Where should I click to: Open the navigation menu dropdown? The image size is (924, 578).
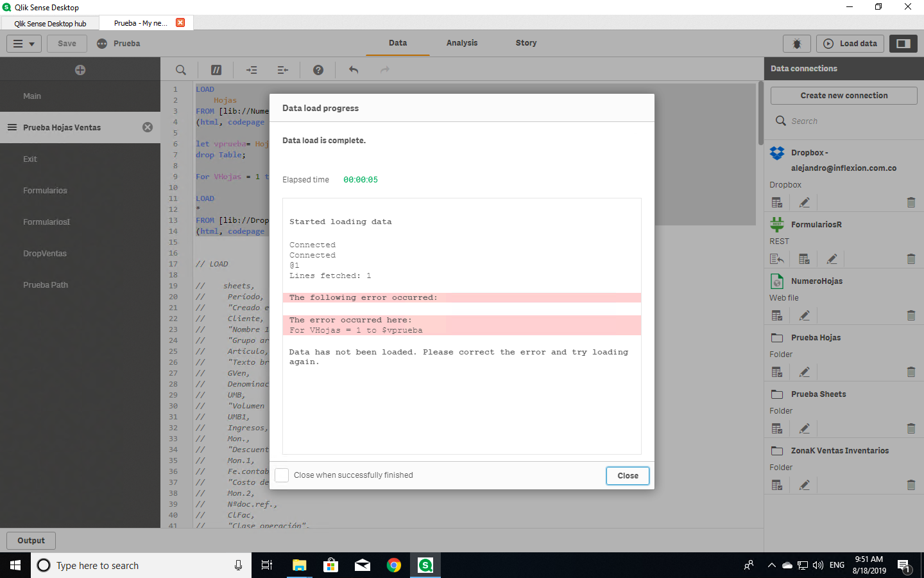tap(24, 44)
